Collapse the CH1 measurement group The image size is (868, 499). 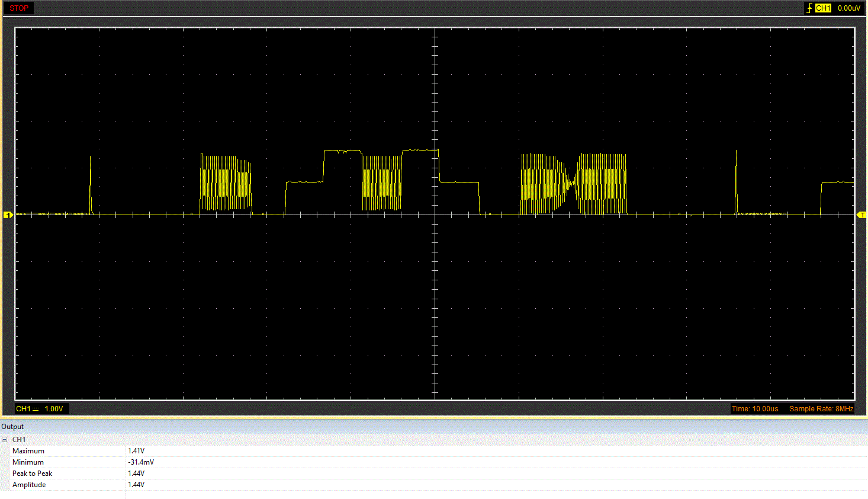(5, 440)
